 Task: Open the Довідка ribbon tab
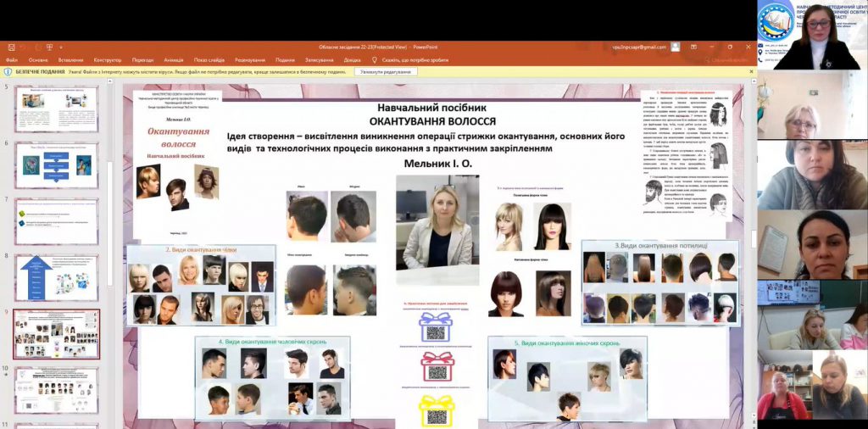coord(352,60)
